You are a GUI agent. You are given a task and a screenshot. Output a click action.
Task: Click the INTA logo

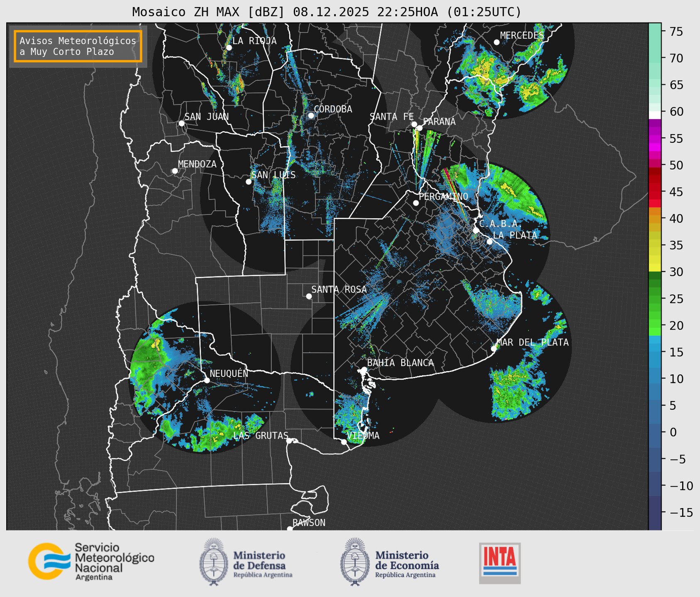[x=500, y=563]
